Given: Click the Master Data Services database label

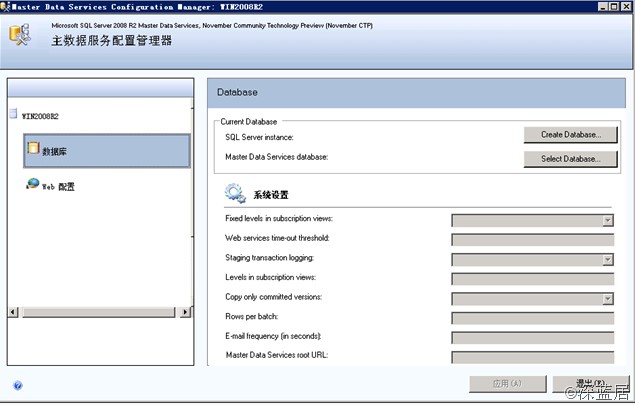Looking at the screenshot, I should [277, 157].
